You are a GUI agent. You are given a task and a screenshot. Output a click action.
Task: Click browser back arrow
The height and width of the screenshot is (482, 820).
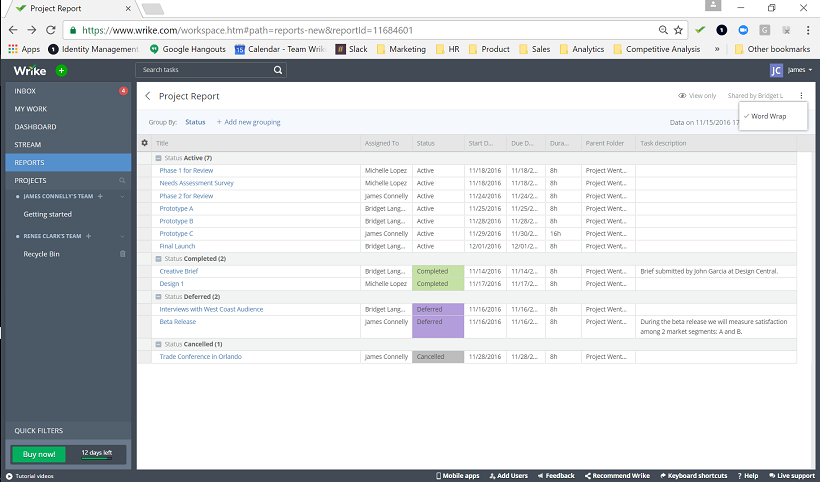pyautogui.click(x=13, y=30)
